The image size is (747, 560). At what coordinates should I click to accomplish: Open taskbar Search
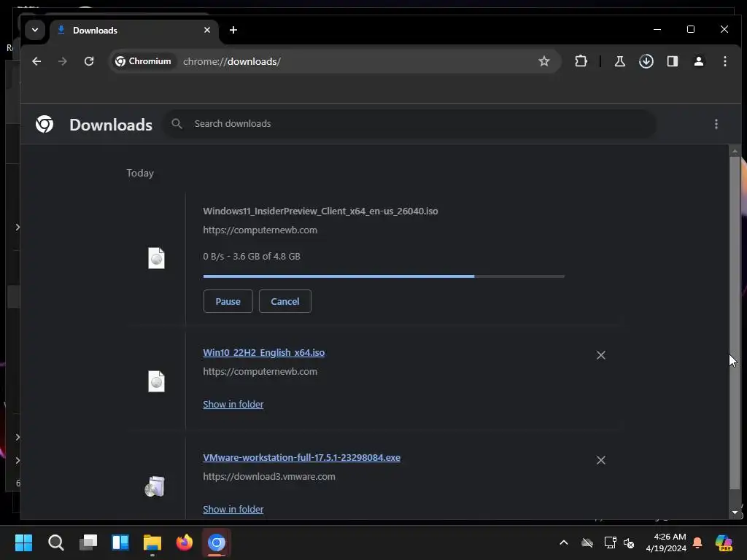(55, 542)
